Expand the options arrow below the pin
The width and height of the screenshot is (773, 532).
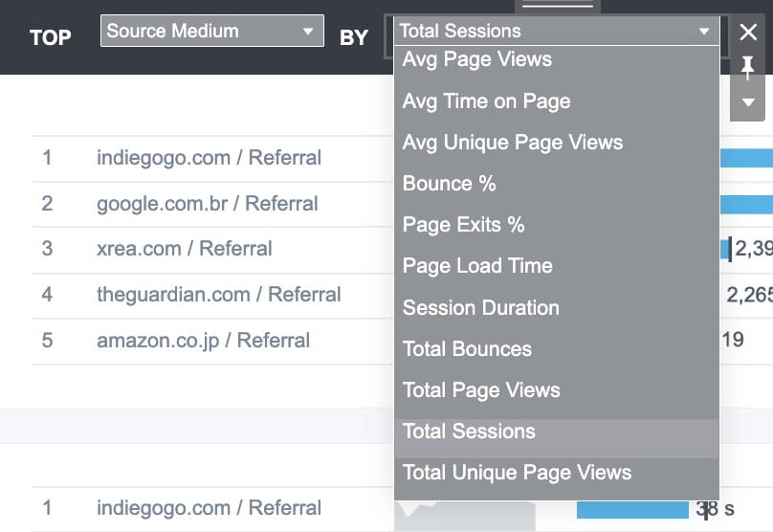pyautogui.click(x=748, y=102)
